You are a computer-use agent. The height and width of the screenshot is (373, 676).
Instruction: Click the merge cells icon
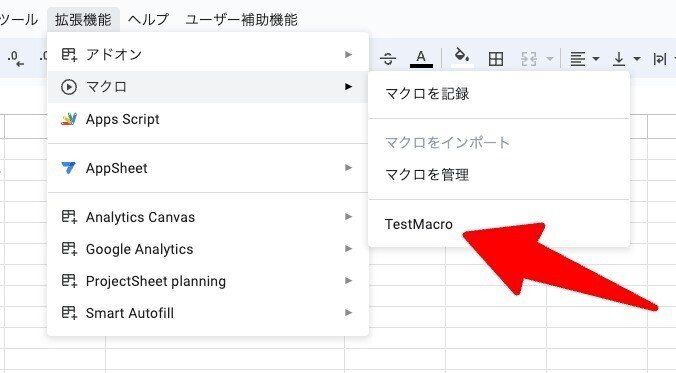[x=529, y=59]
